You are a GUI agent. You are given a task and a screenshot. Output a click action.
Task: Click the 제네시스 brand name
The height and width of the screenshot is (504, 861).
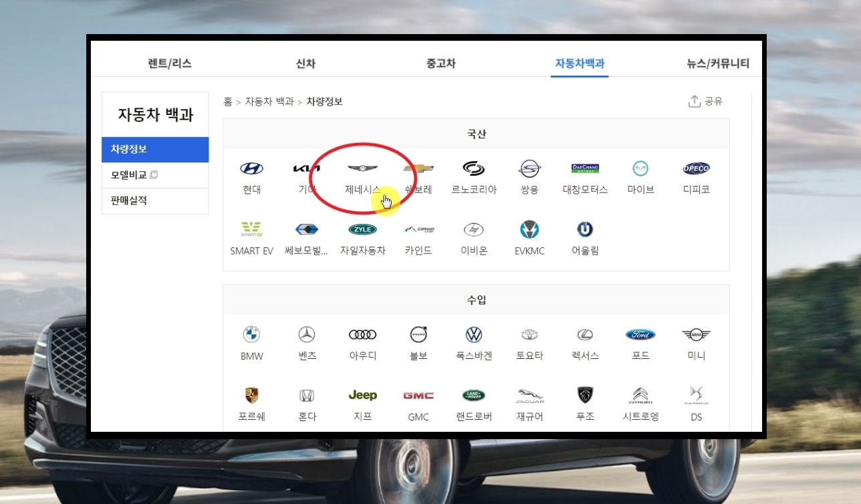click(x=362, y=190)
